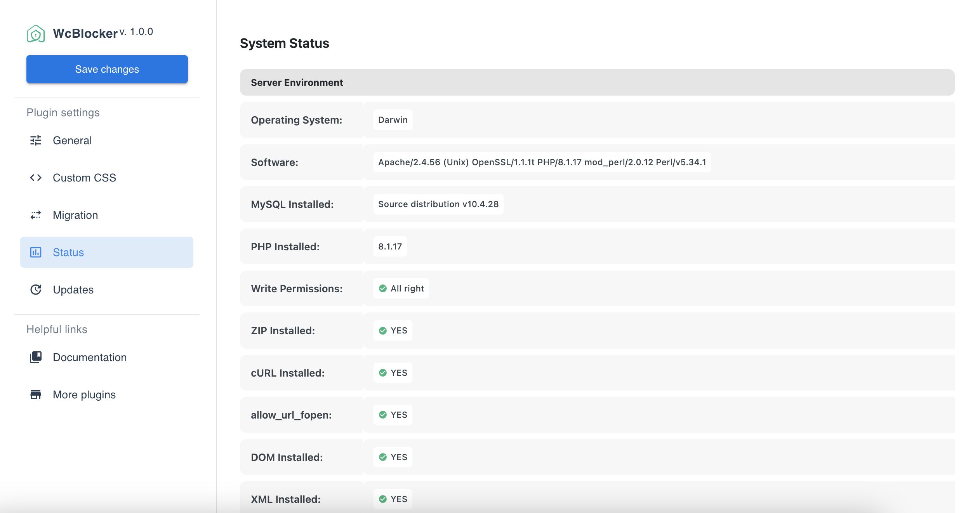The width and height of the screenshot is (980, 513).
Task: Open the General settings tab
Action: [x=72, y=140]
